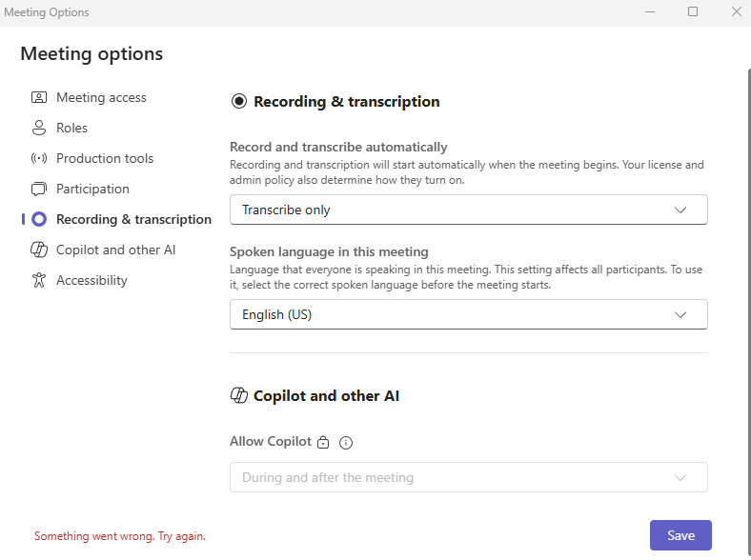Click the Production tools broadcast icon
The width and height of the screenshot is (751, 560).
tap(39, 158)
